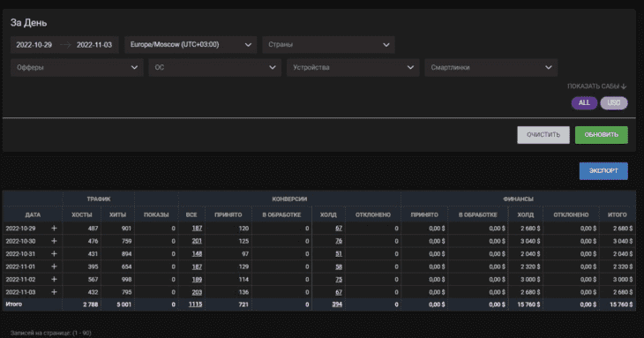Click the arrow next to ПОКАЗАТЬ САБЫ
The width and height of the screenshot is (644, 338).
[x=624, y=86]
